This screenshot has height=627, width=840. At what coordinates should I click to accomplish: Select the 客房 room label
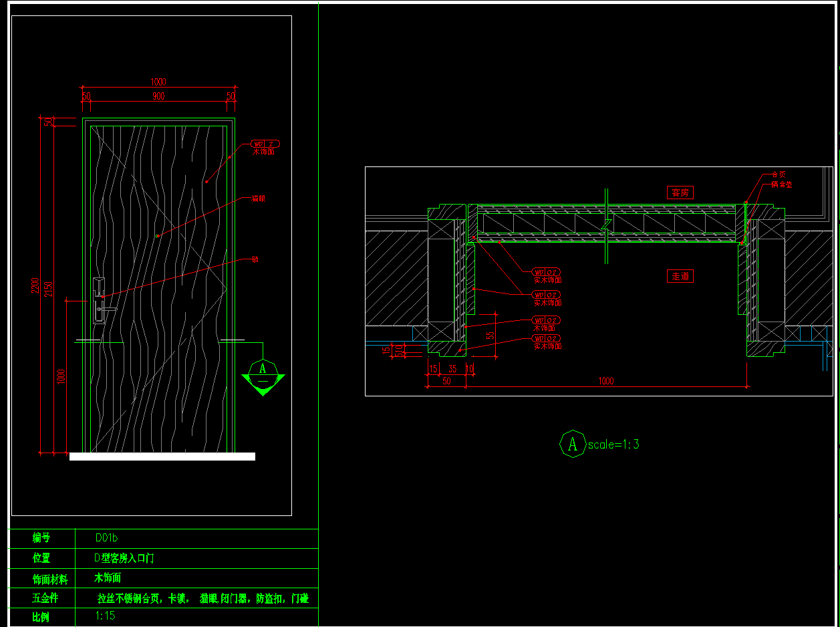click(x=680, y=193)
